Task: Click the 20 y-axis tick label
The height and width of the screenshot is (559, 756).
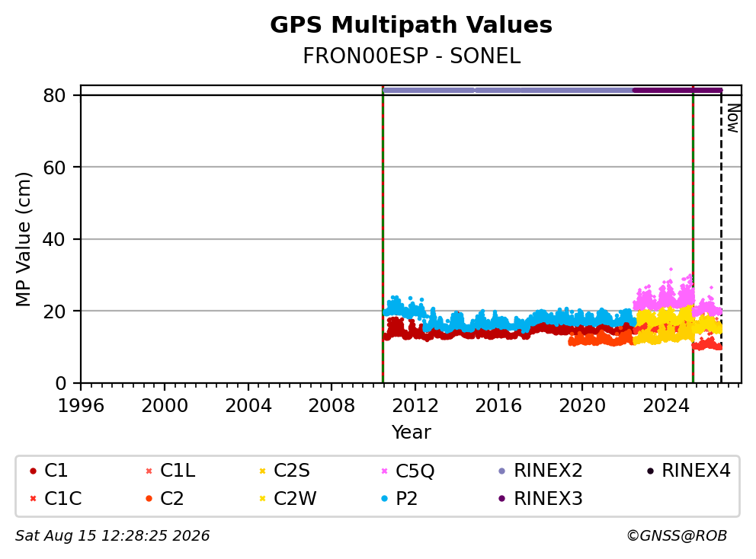Action: click(54, 311)
